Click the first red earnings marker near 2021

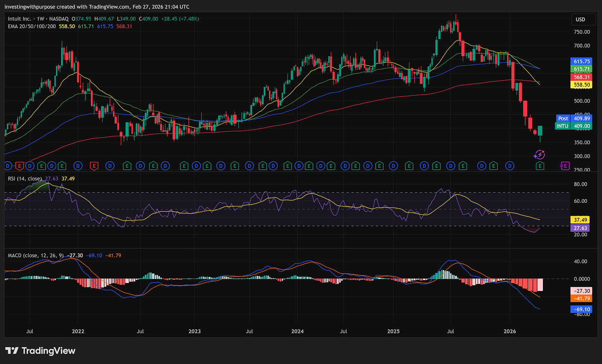point(19,166)
